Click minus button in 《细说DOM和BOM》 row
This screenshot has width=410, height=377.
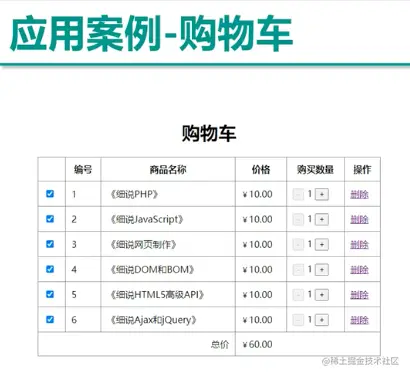(298, 270)
